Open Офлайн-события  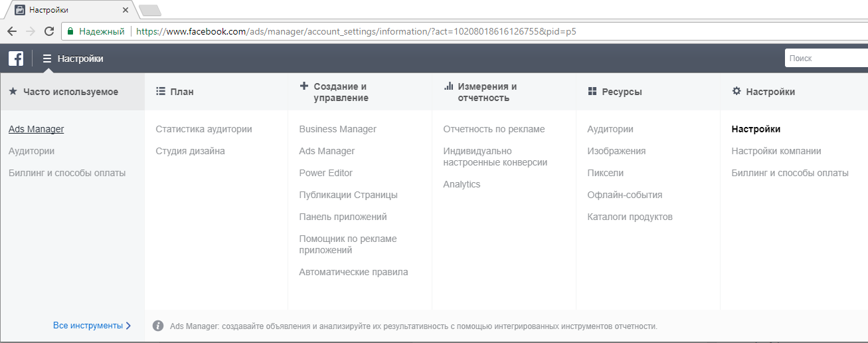click(625, 195)
